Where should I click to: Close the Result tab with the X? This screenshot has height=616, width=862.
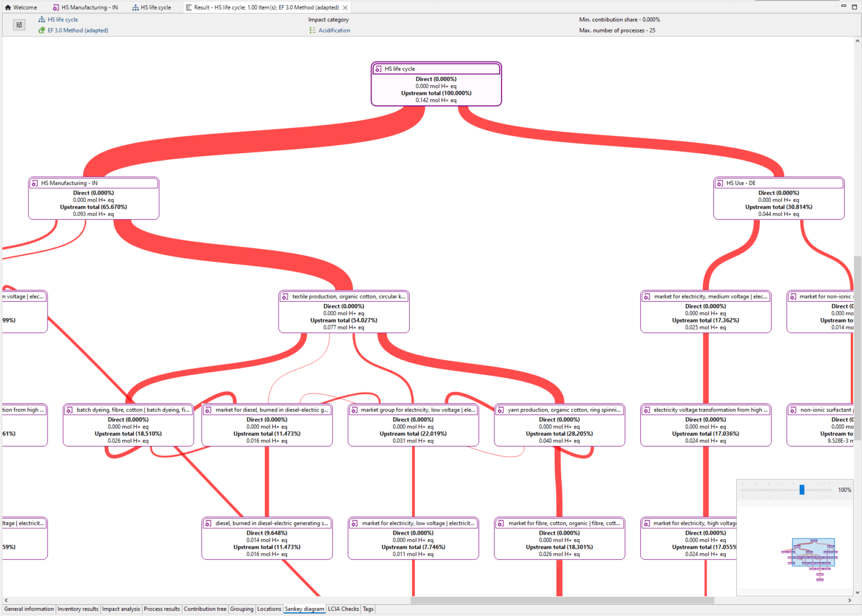(345, 7)
